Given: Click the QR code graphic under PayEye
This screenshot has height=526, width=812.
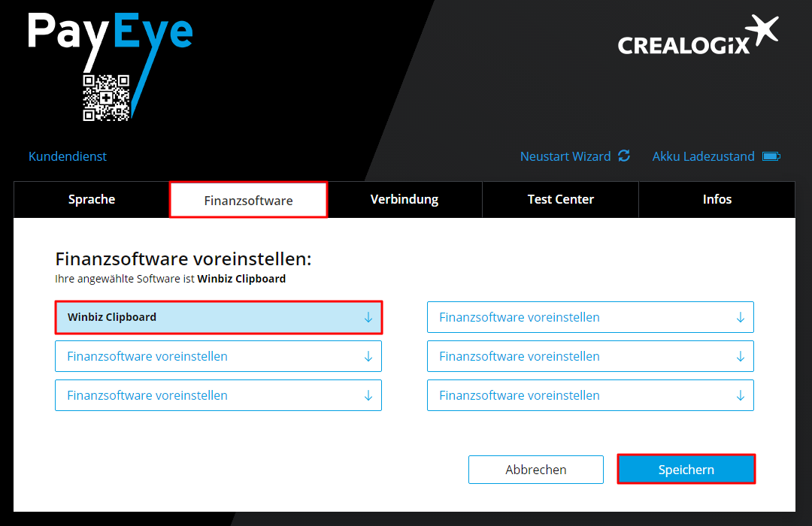Looking at the screenshot, I should coord(106,98).
